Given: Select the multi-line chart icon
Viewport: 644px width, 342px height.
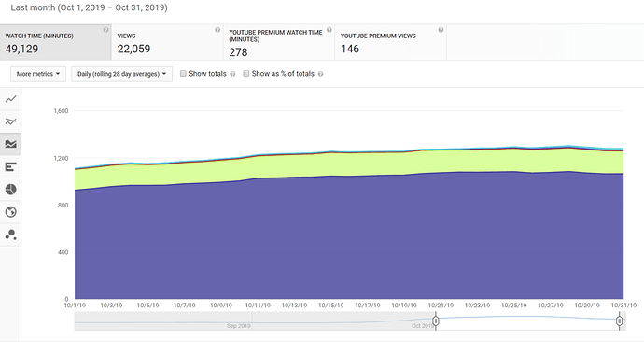Looking at the screenshot, I should 10,121.
